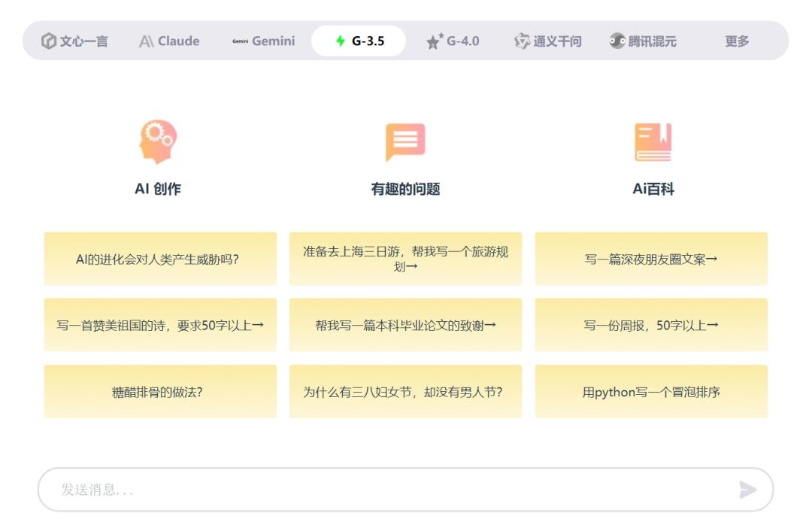Click the 有趣的问题 chat bubble icon
812x528 pixels.
coord(405,141)
